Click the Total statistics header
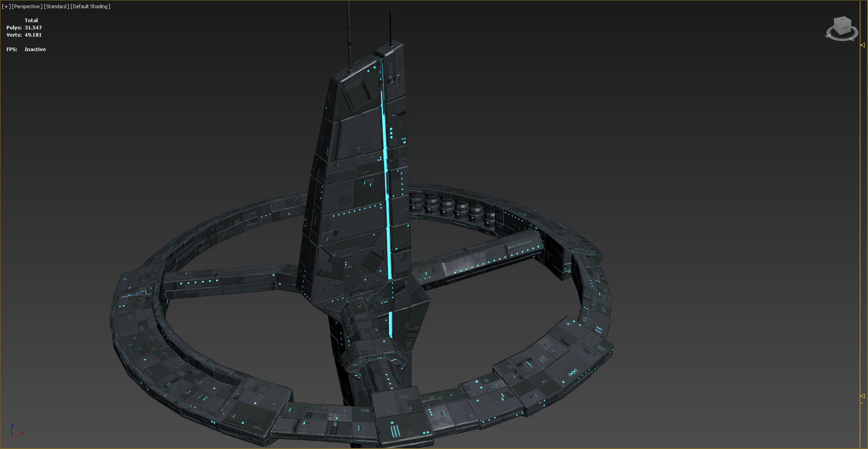Screen dimensions: 868x449 click(31, 20)
